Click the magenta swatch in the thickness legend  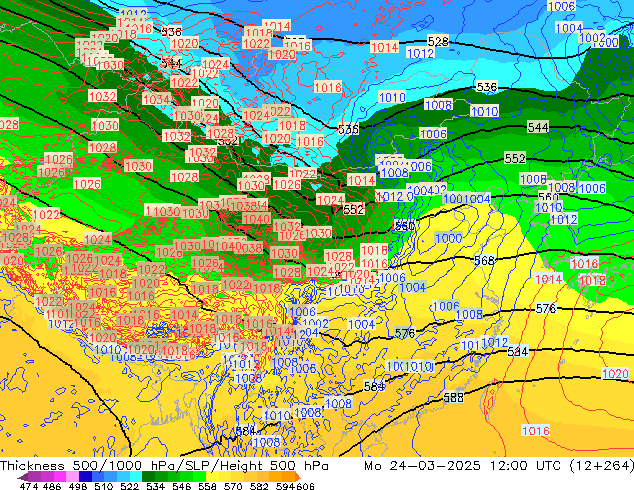(60, 477)
